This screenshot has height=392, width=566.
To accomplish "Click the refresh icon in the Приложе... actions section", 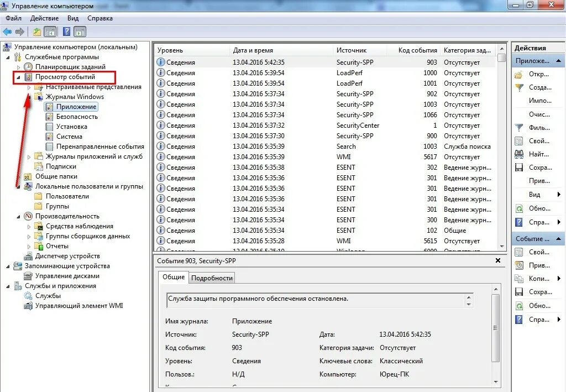I will click(518, 208).
